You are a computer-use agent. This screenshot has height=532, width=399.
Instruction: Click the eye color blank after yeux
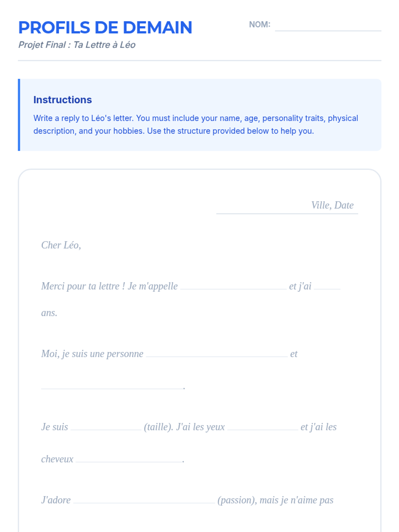click(263, 426)
